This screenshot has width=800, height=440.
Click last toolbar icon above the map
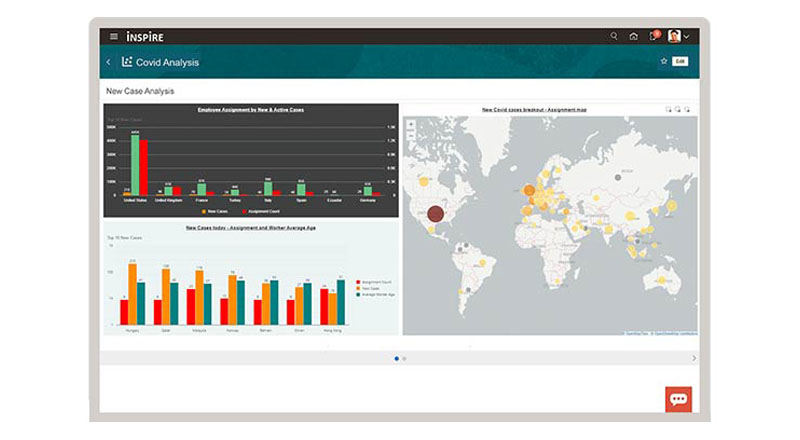coord(687,109)
